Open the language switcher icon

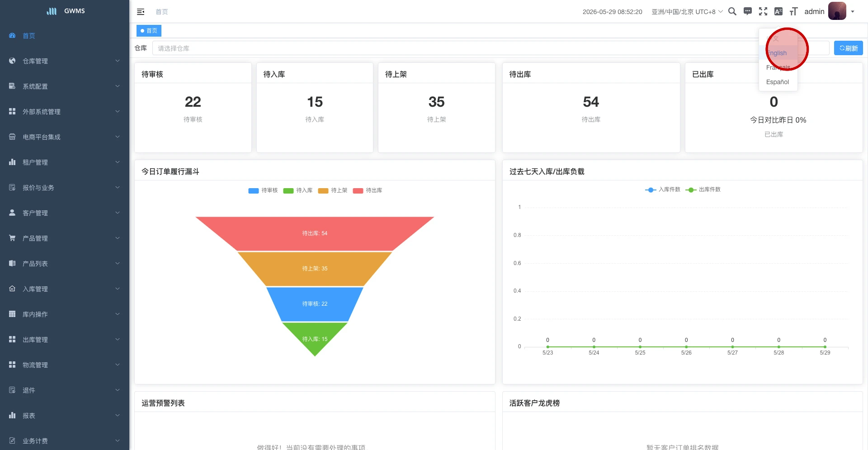778,11
